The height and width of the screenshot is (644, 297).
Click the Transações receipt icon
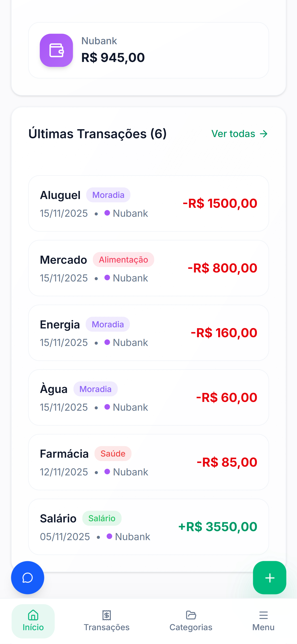(107, 615)
